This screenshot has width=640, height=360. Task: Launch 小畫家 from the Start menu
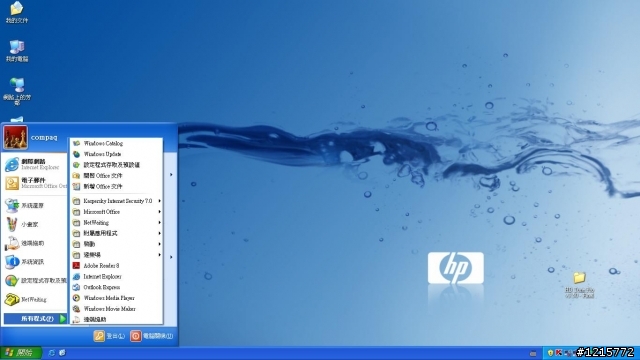pyautogui.click(x=34, y=224)
